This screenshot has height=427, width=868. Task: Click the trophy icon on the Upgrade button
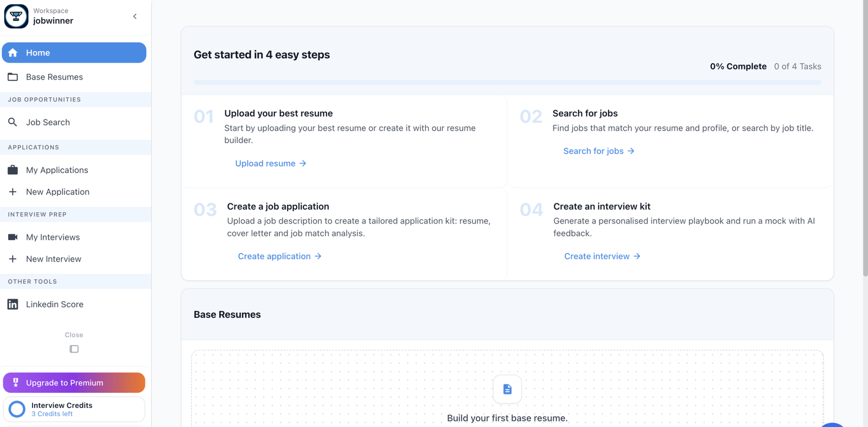tap(16, 383)
